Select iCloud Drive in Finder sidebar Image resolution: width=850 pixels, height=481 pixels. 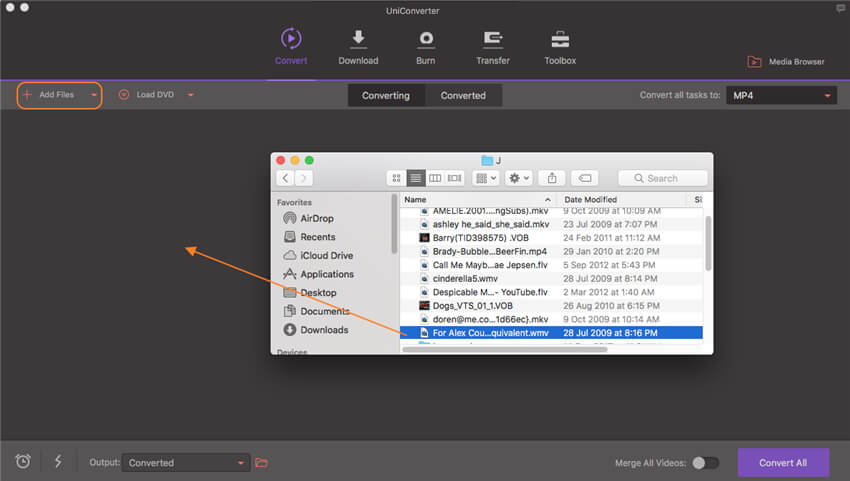[x=318, y=255]
